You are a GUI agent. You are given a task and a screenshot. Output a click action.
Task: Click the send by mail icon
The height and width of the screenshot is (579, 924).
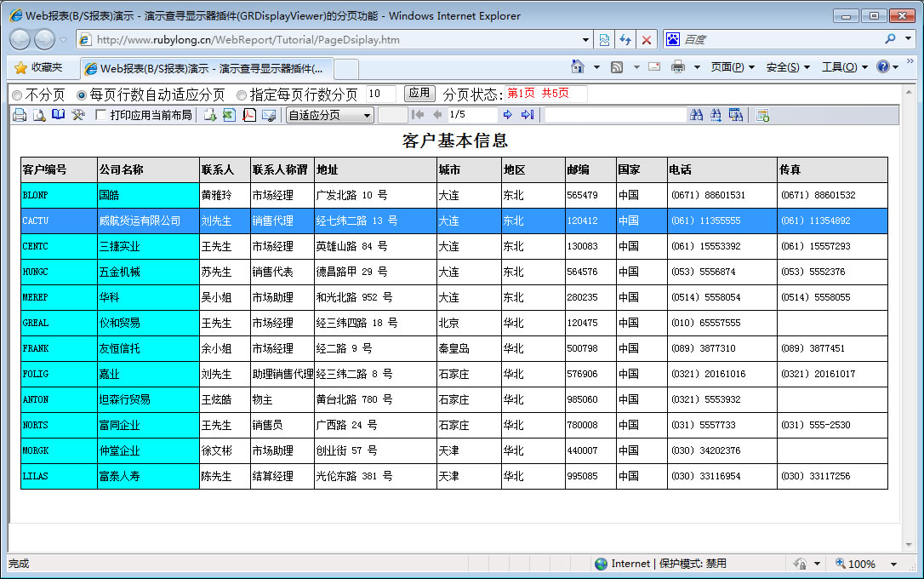tap(269, 115)
